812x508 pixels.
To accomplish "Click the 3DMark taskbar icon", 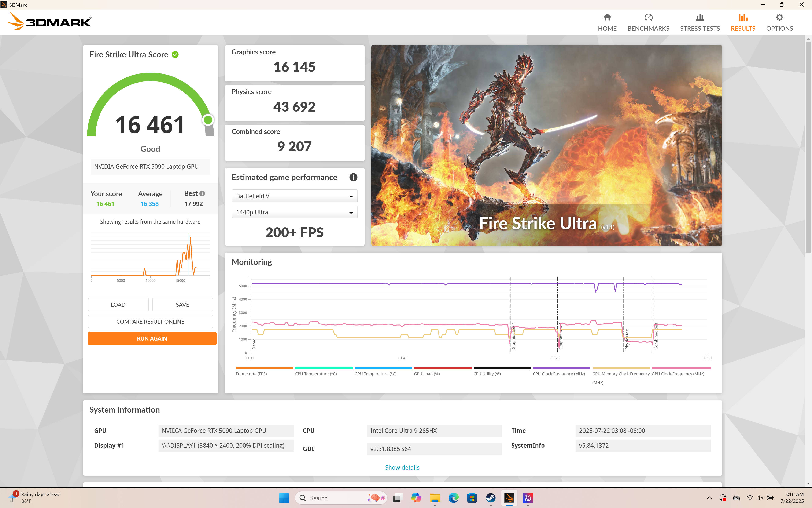I will (x=509, y=498).
